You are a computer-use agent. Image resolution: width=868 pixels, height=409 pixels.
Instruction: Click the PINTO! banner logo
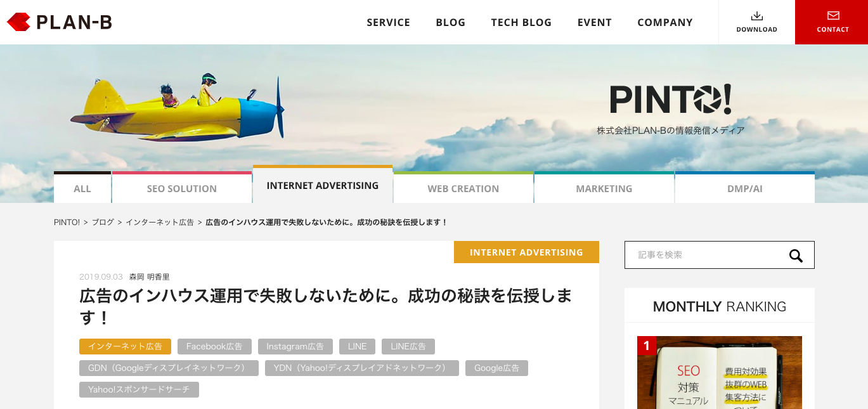671,100
